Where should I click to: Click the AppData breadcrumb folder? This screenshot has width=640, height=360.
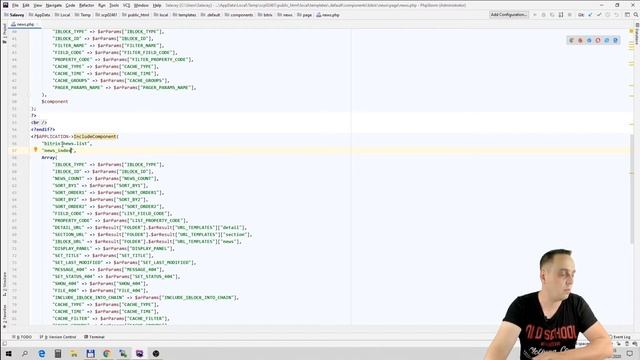(40, 15)
